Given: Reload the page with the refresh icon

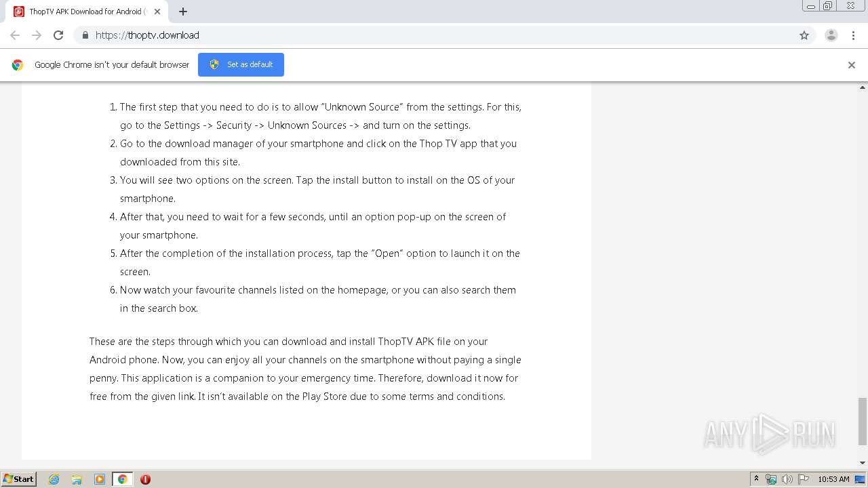Looking at the screenshot, I should pos(58,35).
